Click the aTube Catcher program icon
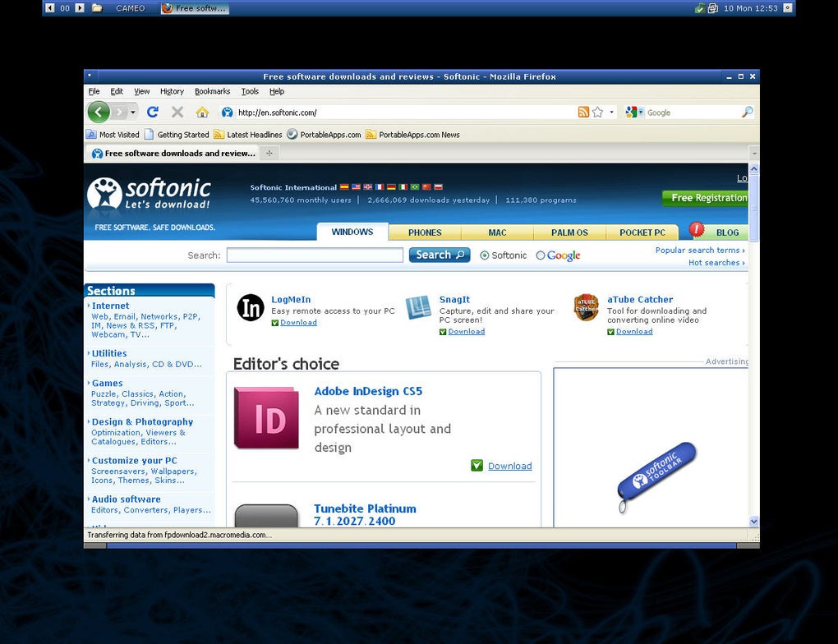The width and height of the screenshot is (838, 644). [587, 307]
